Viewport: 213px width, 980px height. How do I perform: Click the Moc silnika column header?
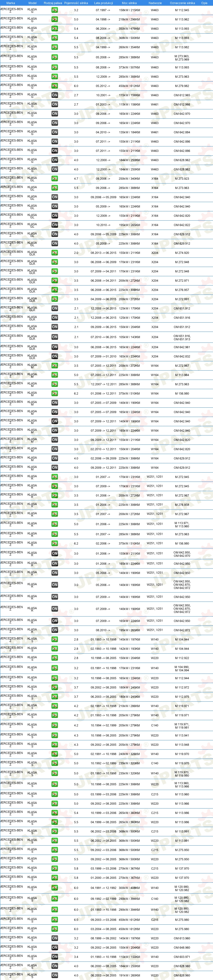pyautogui.click(x=129, y=3)
